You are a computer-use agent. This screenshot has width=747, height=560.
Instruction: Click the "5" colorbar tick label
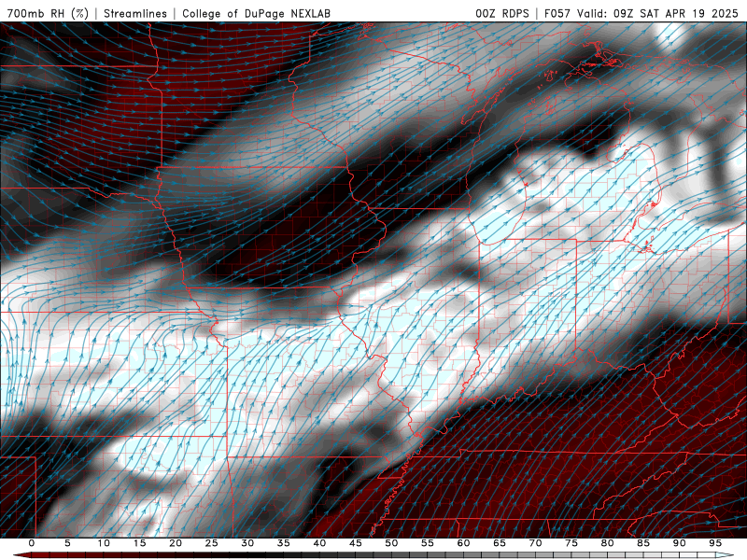(67, 543)
